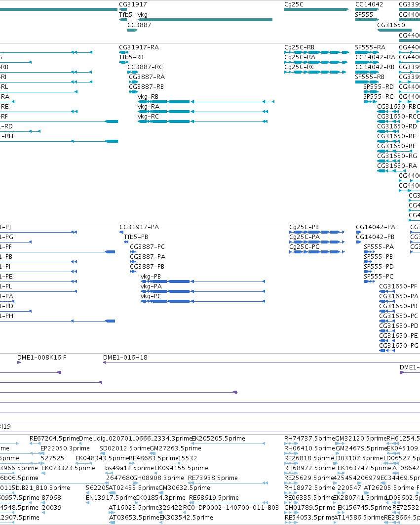420x525 pixels.
Task: Click the SP555-PA protein label
Action: pos(379,247)
